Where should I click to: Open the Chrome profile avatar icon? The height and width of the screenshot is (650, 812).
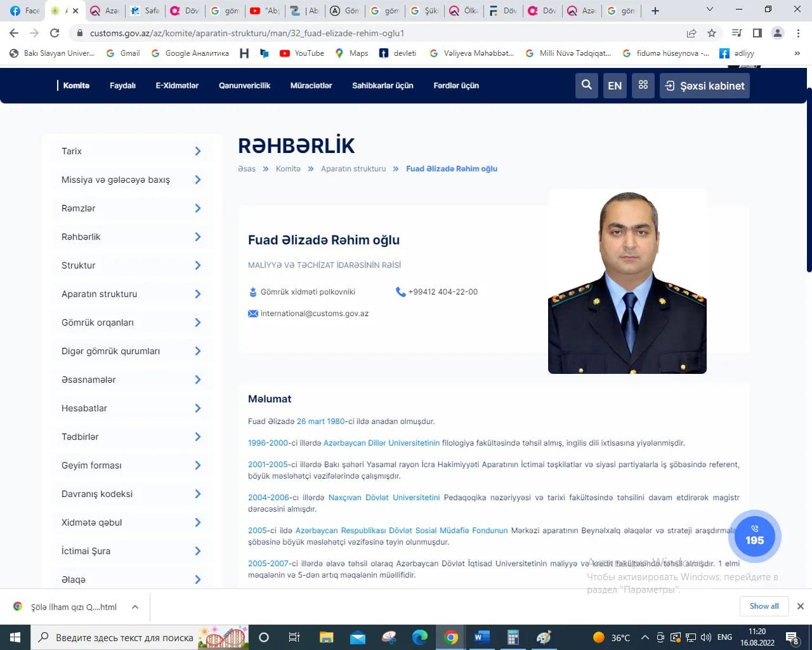pyautogui.click(x=778, y=33)
